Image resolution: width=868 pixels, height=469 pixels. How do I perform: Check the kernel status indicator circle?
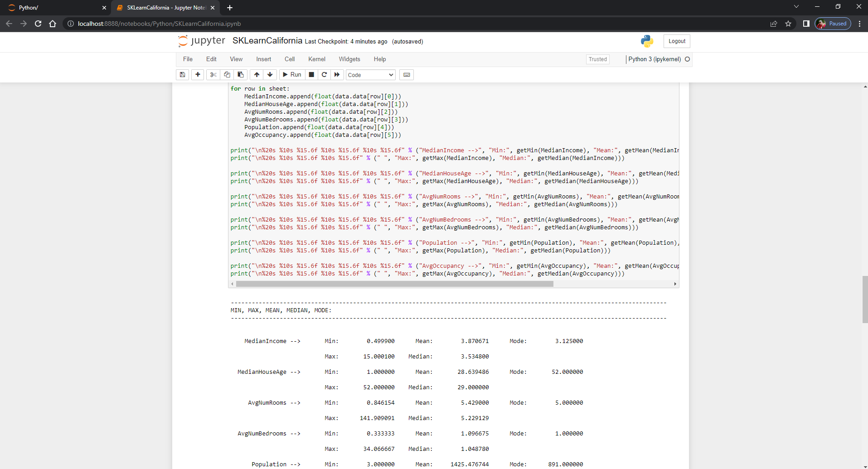click(x=688, y=59)
